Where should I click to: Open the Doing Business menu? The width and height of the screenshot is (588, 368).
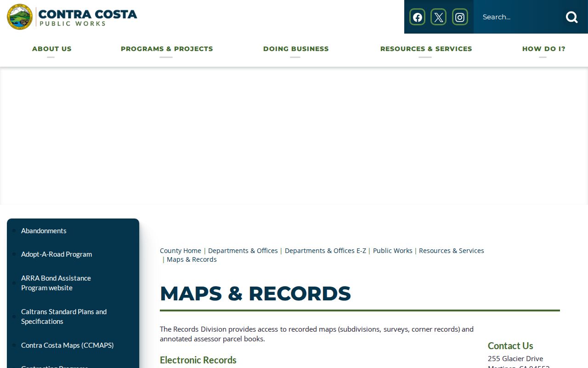tap(296, 49)
